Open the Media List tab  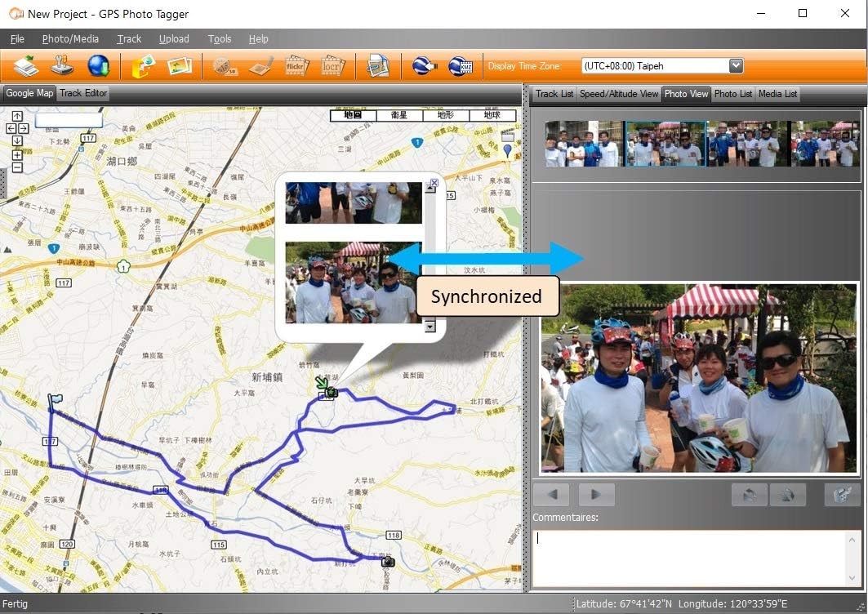point(777,94)
